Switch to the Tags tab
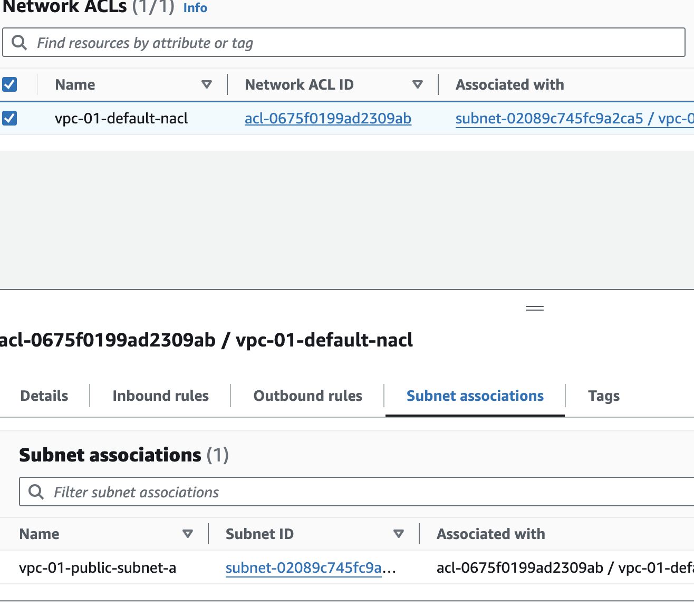This screenshot has height=616, width=694. 603,396
